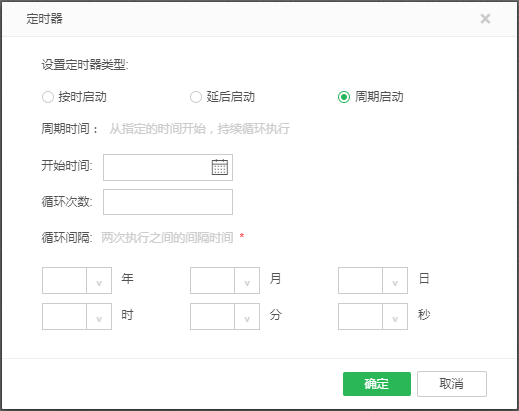The image size is (519, 411).
Task: Expand the 秒 interval dropdown arrow
Action: pos(395,316)
